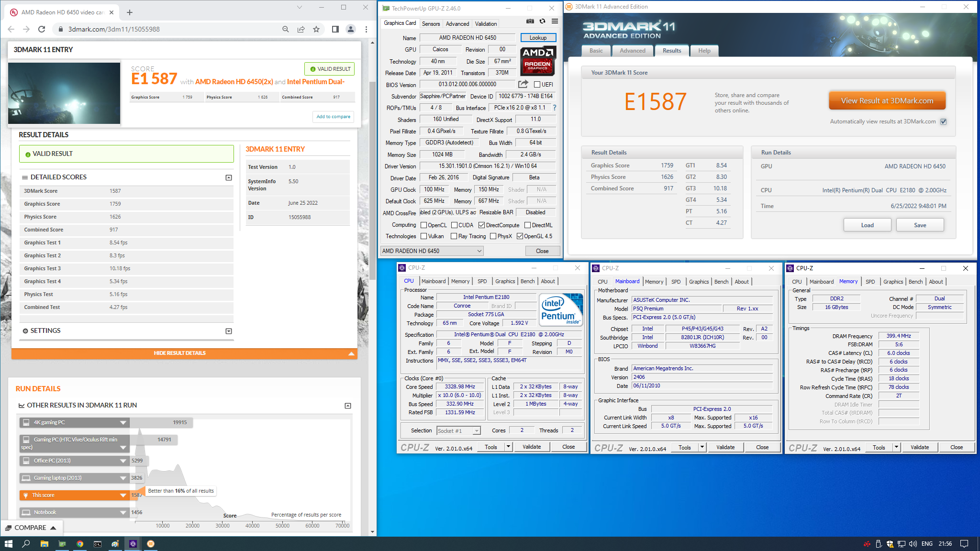Toggle the DirectML checkbox
980x551 pixels.
pyautogui.click(x=528, y=225)
